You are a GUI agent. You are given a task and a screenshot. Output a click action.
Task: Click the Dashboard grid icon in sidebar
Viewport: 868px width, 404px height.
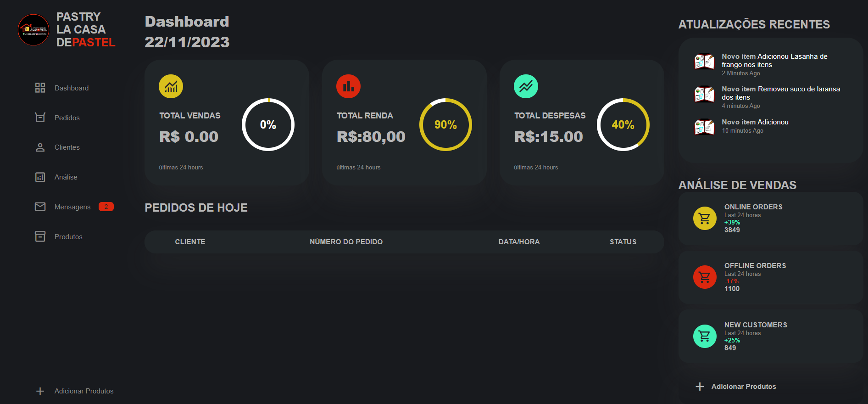[40, 88]
